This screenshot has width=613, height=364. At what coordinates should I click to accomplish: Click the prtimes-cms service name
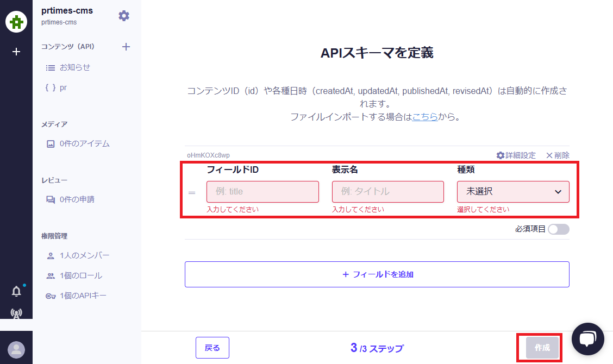[67, 10]
